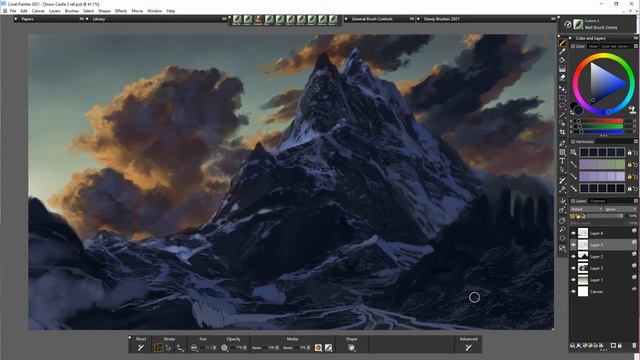Screen dimensions: 640x360
Task: Click the Reset tool icon in property bar
Action: 141,348
